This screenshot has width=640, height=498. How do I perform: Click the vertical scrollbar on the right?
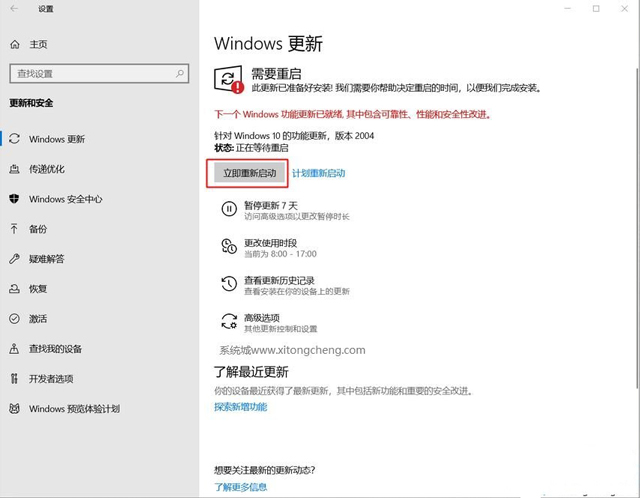pyautogui.click(x=637, y=229)
